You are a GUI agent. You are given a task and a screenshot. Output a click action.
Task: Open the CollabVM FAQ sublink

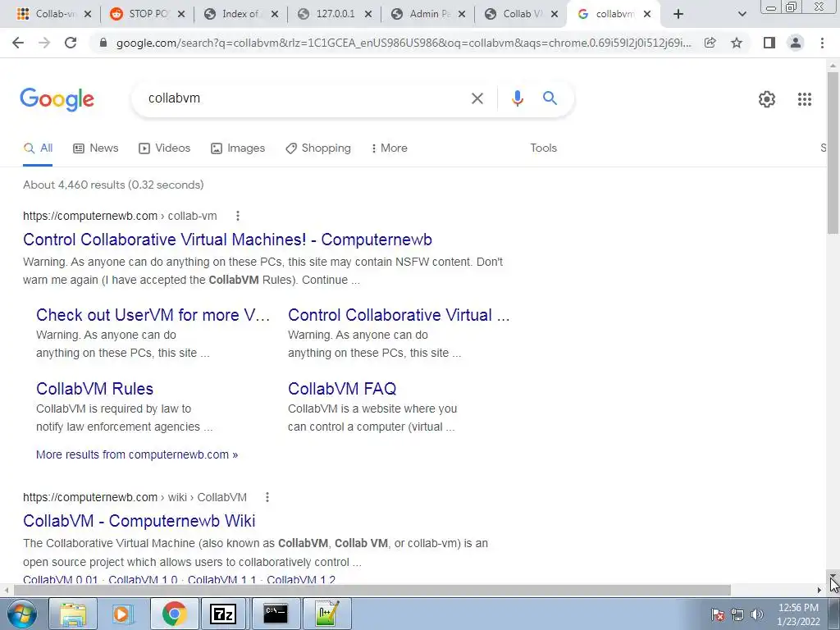342,389
